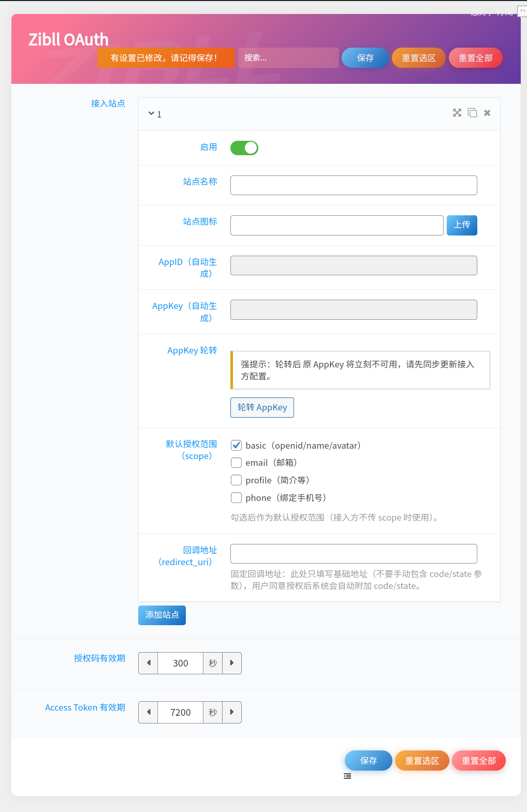Remove site 1 with the X icon
This screenshot has width=527, height=812.
click(x=487, y=113)
